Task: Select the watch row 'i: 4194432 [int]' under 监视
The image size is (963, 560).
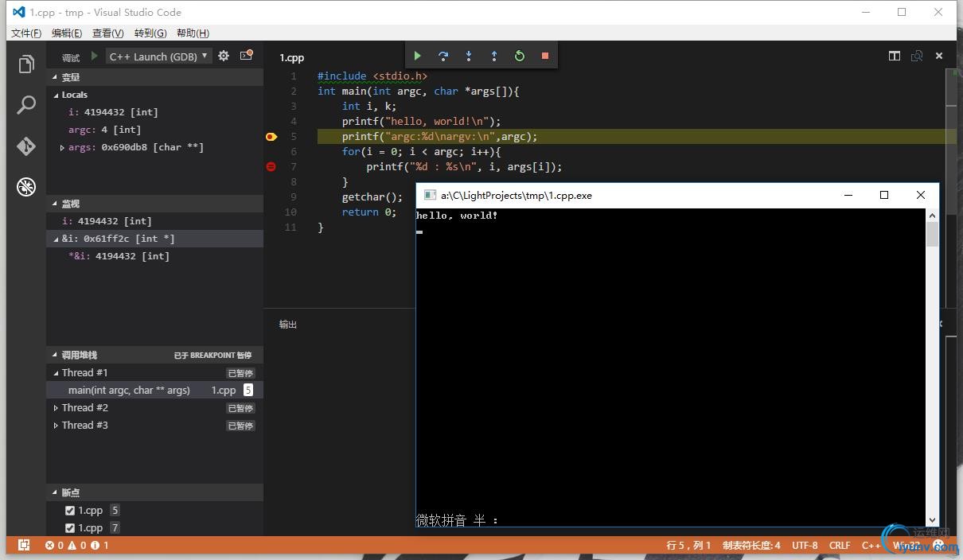Action: pos(154,221)
